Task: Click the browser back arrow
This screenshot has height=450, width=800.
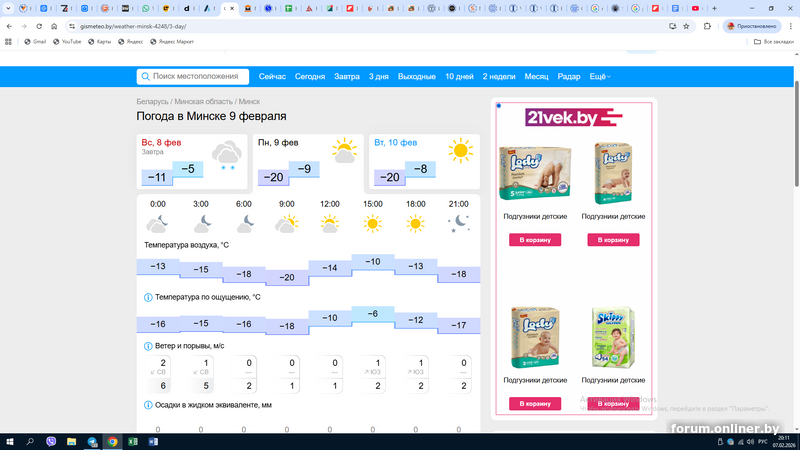Action: [x=9, y=26]
